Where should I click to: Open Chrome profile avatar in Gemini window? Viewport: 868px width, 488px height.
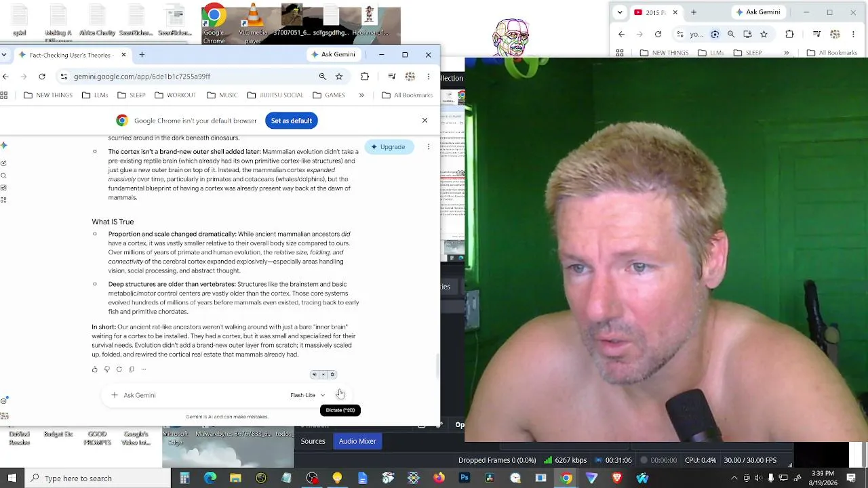click(x=410, y=77)
